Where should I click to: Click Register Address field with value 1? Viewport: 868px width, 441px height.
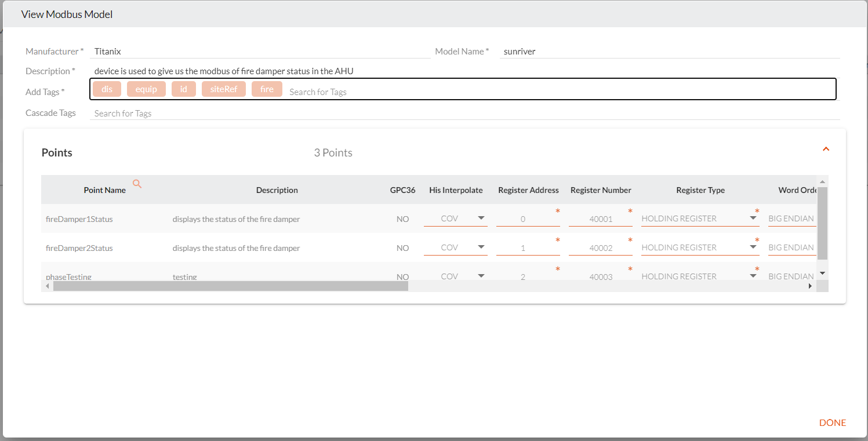coord(528,248)
